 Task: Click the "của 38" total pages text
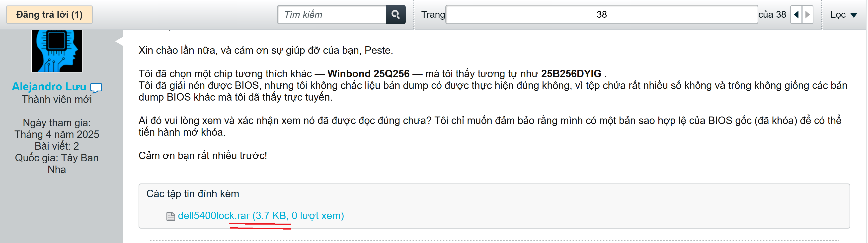coord(772,14)
